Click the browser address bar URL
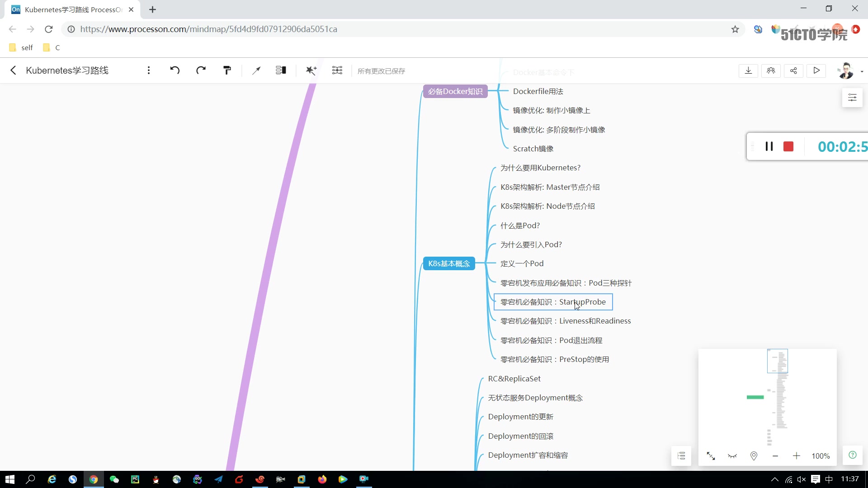Image resolution: width=868 pixels, height=488 pixels. pos(208,29)
